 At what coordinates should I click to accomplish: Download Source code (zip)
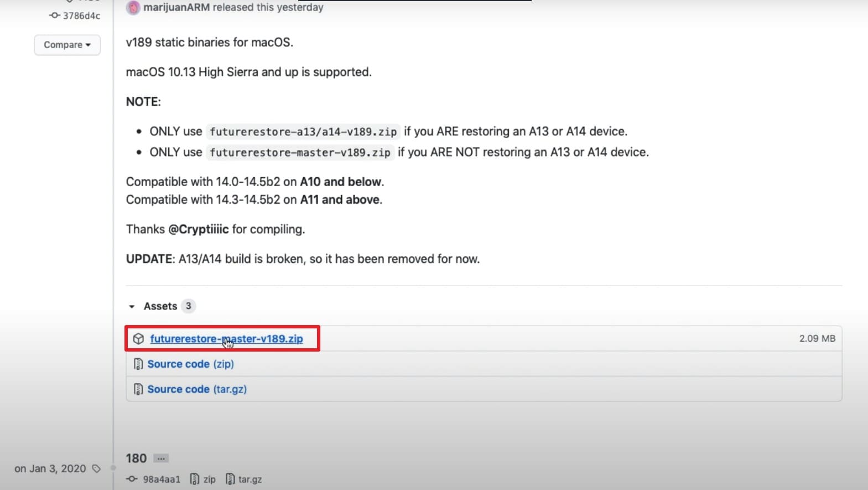pyautogui.click(x=190, y=364)
